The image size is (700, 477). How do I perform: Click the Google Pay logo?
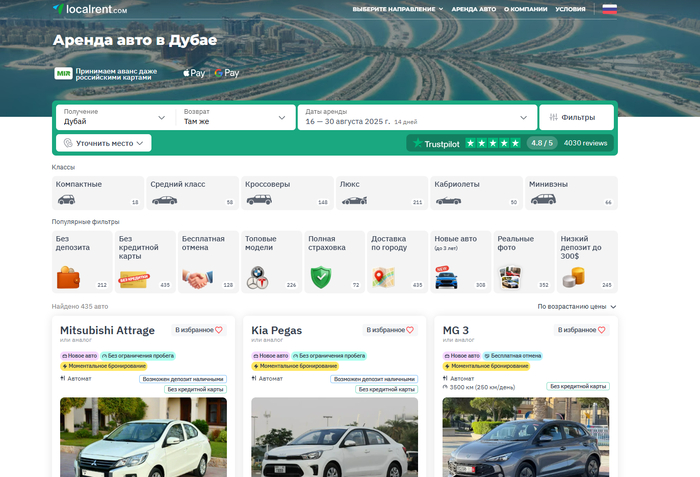point(227,73)
